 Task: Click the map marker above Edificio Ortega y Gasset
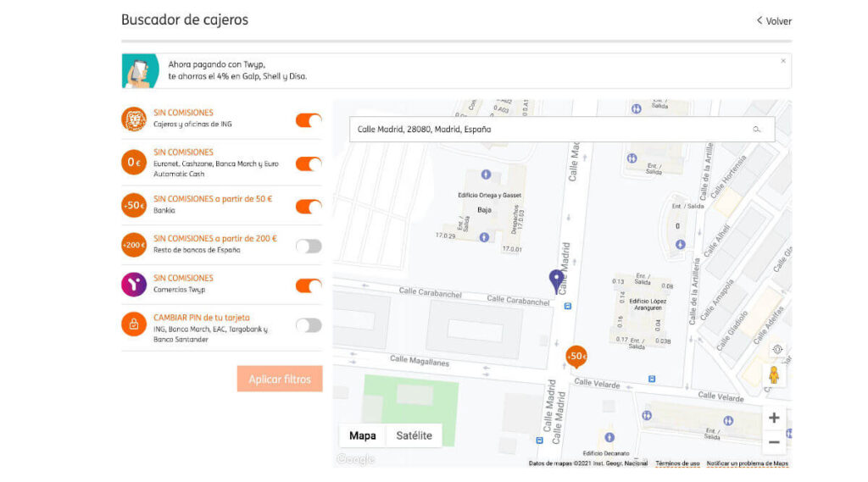pyautogui.click(x=486, y=175)
